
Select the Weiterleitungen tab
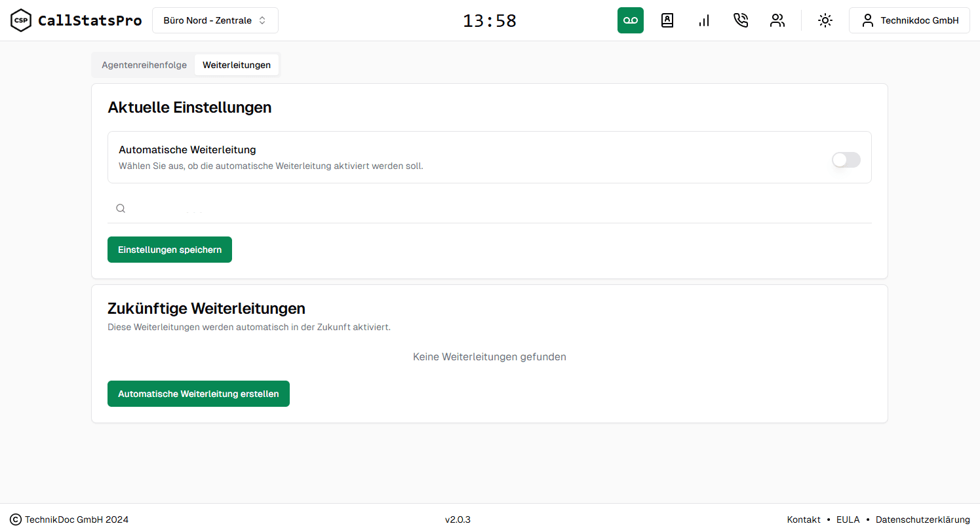point(237,65)
